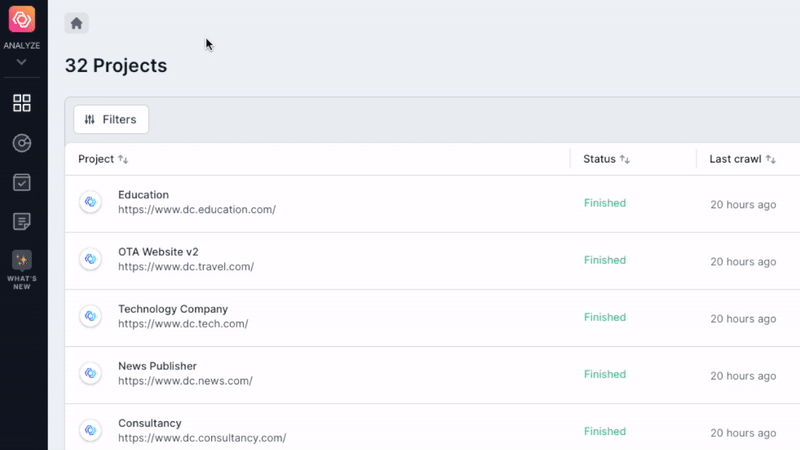Open the checkmark tasks icon in sidebar
This screenshot has height=450, width=800.
click(22, 182)
